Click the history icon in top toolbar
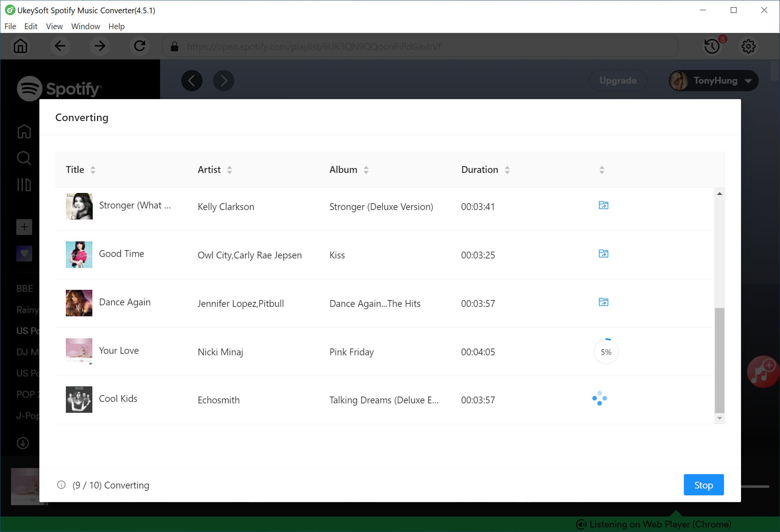Screen dimensions: 780x532 point(712,47)
